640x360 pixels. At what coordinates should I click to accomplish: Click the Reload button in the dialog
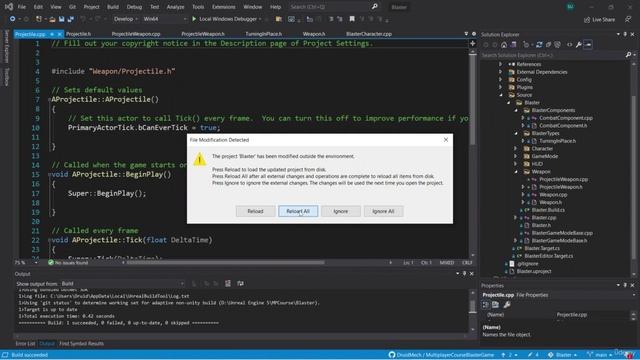point(255,211)
